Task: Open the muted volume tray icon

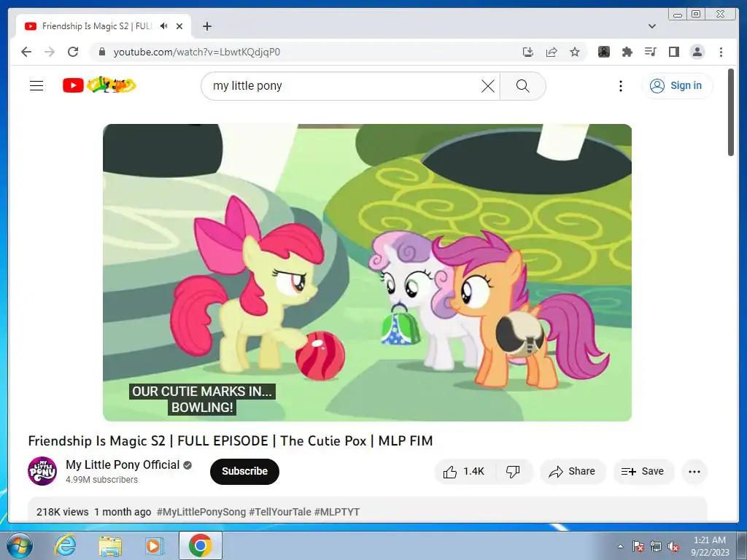Action: [673, 546]
